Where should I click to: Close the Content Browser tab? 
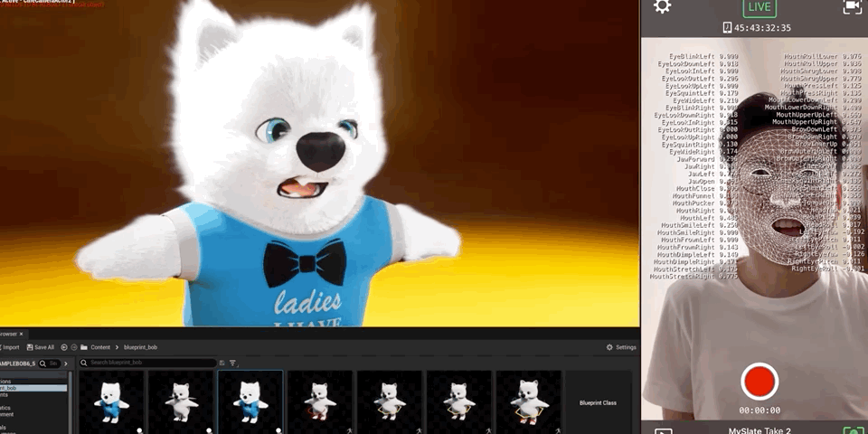pyautogui.click(x=21, y=334)
